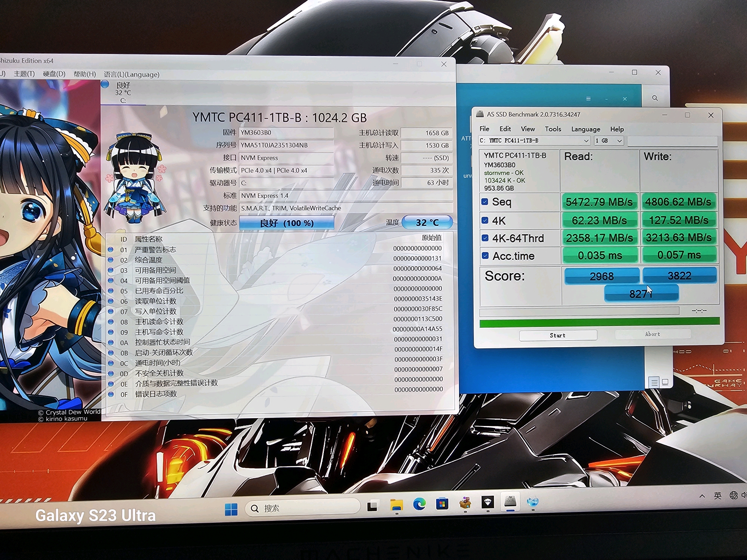Select the 良好 32 °C C: disk tab

123,92
